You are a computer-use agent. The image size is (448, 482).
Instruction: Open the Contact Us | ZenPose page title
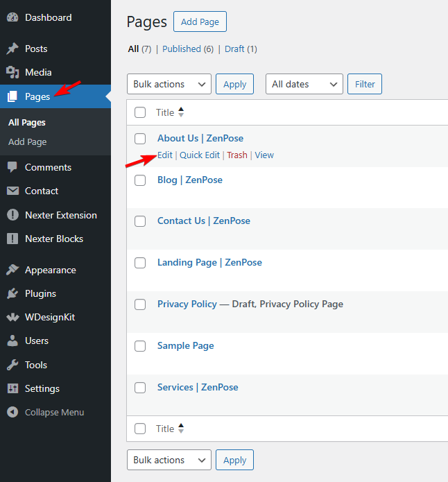click(204, 221)
